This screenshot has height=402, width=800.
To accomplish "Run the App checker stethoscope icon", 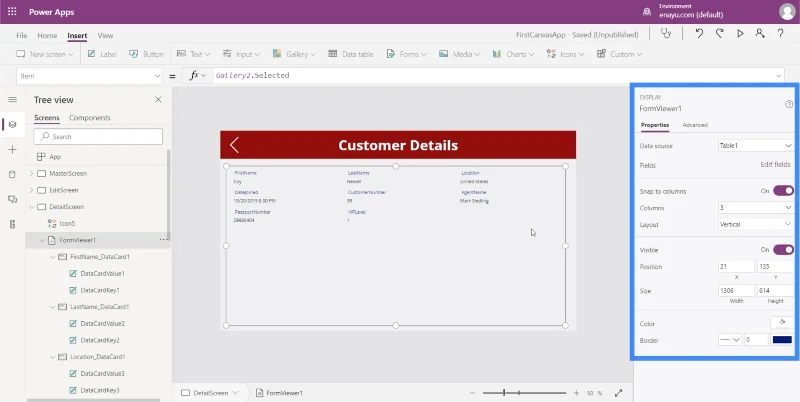I will (666, 34).
